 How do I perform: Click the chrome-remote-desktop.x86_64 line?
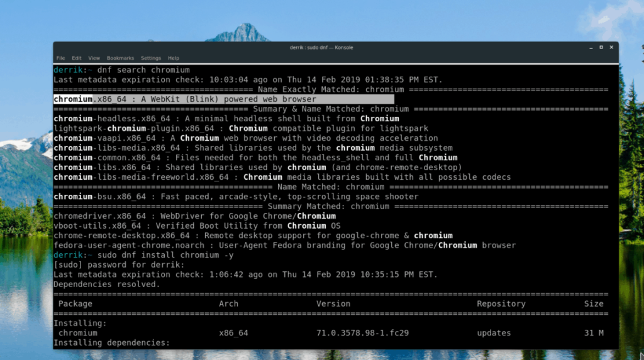pyautogui.click(x=253, y=236)
